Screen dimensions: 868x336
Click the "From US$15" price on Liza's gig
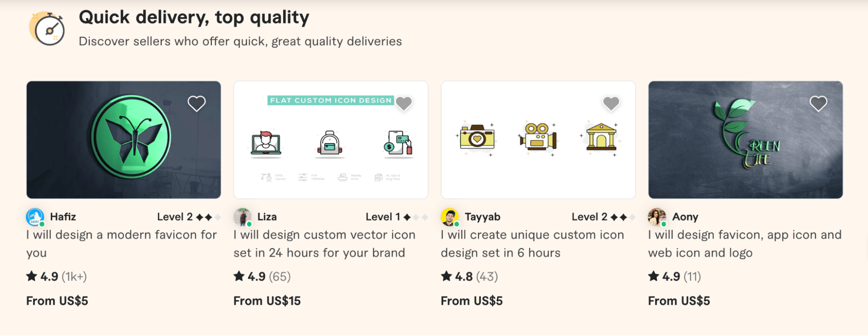click(267, 301)
